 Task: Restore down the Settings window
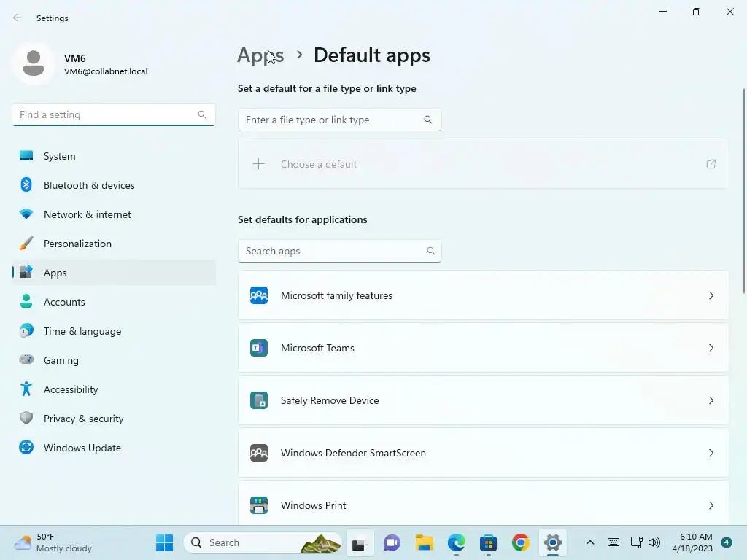pos(696,12)
